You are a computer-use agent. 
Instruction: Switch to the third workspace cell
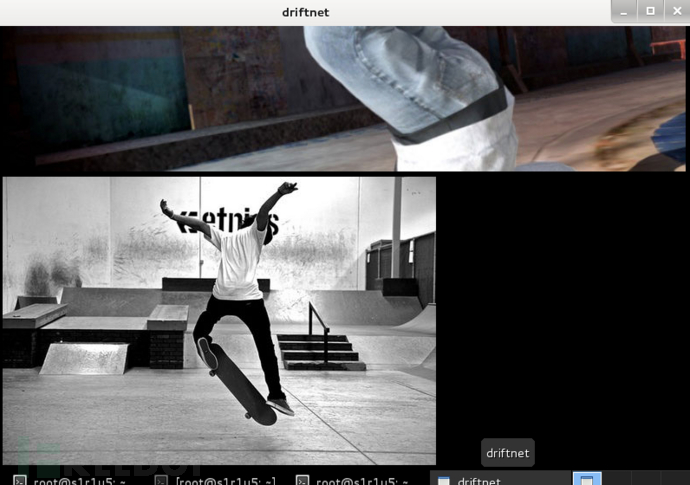pyautogui.click(x=646, y=479)
